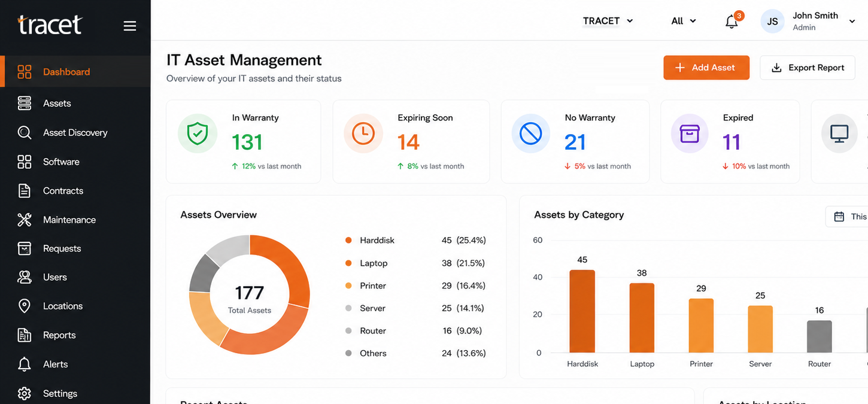Click the Harddisk orange legend dot
This screenshot has width=868, height=404.
tap(348, 240)
